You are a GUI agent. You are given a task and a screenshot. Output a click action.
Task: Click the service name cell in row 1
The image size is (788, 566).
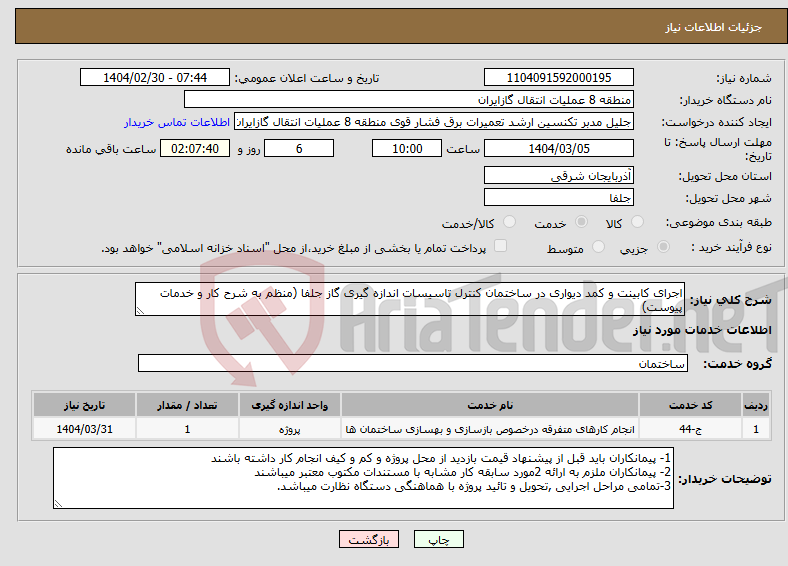pos(490,429)
